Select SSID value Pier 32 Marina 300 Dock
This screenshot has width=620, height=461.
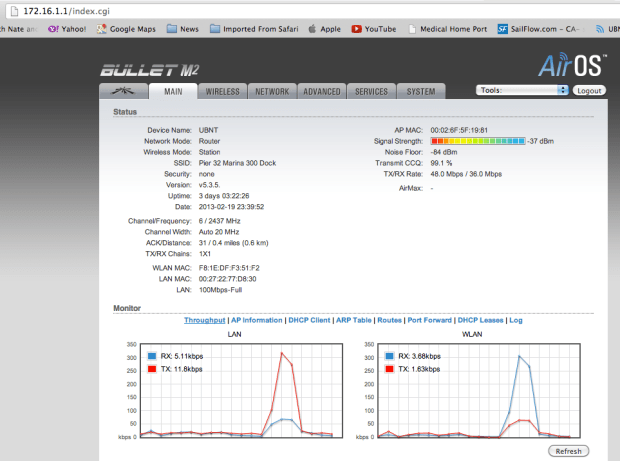(x=237, y=163)
